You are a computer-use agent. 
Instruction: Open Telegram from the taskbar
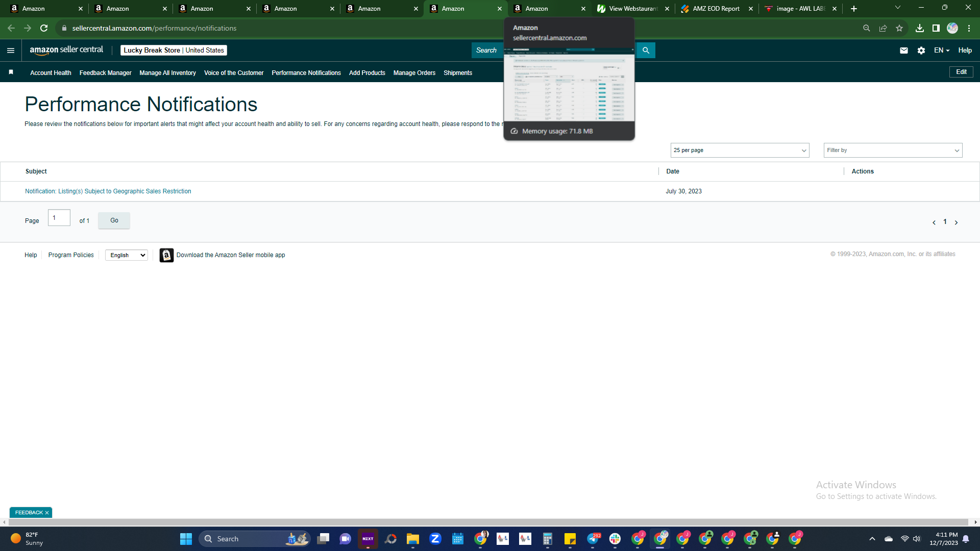tap(593, 539)
